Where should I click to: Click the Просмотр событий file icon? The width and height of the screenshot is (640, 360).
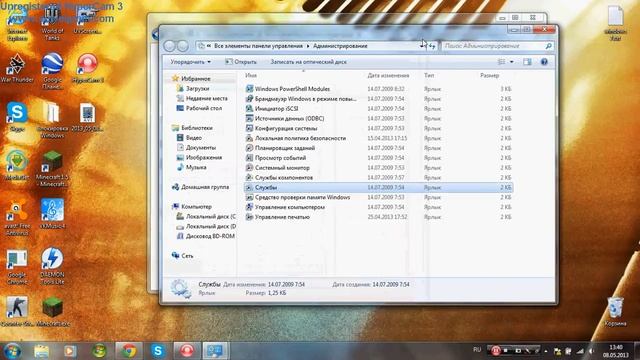point(249,158)
